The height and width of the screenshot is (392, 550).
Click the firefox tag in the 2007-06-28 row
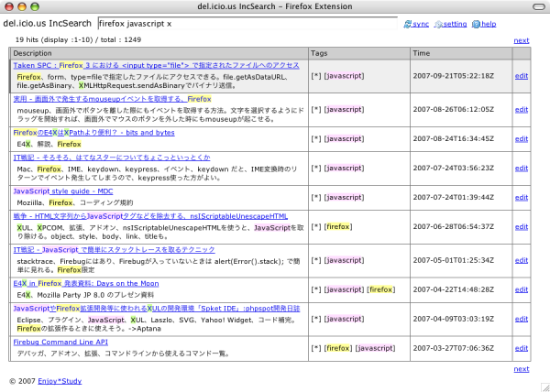[x=338, y=227]
